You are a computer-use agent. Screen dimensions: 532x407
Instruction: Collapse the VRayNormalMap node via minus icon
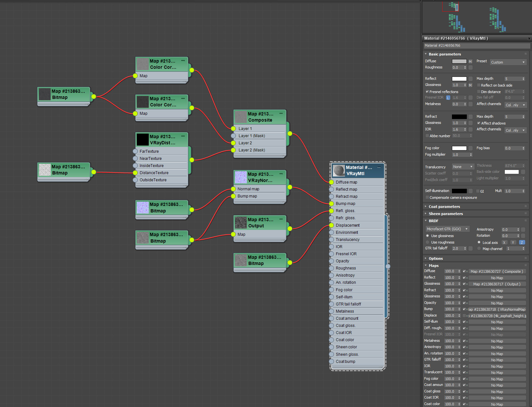(281, 174)
